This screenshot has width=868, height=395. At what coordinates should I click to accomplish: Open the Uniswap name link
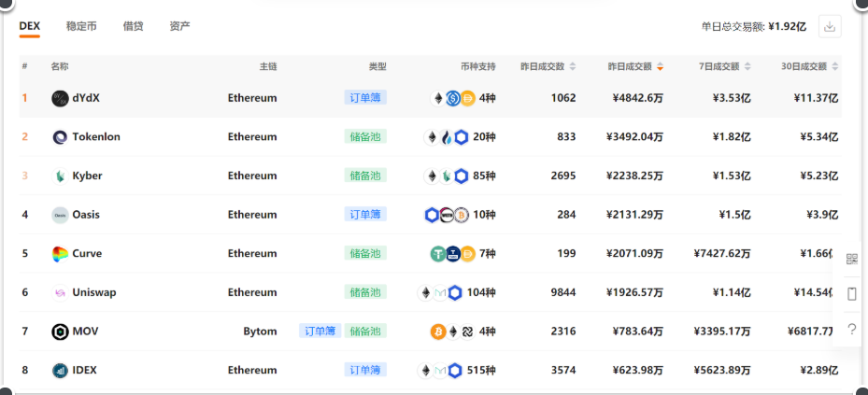point(94,292)
